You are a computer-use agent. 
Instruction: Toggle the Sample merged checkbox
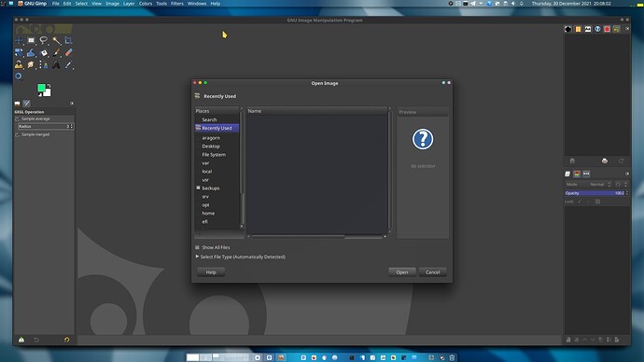click(17, 134)
